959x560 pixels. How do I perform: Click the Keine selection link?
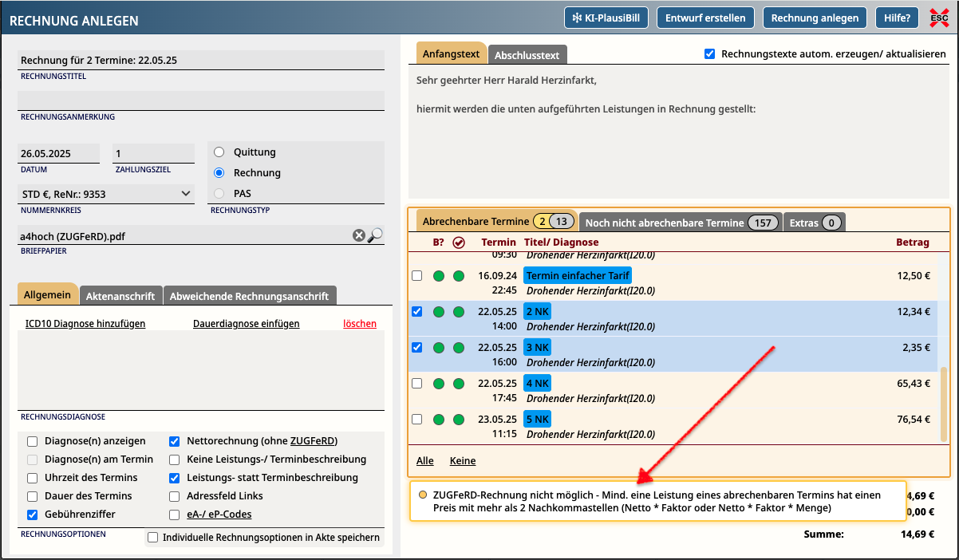[463, 460]
